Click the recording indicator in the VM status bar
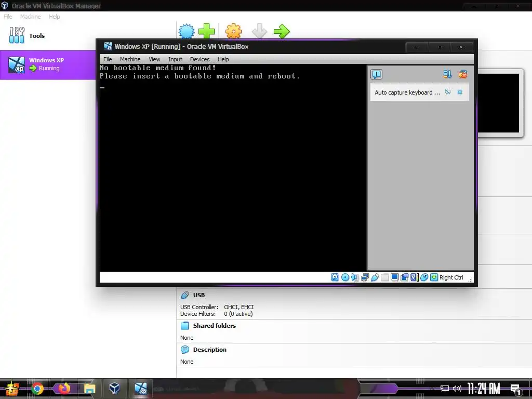 [x=404, y=277]
